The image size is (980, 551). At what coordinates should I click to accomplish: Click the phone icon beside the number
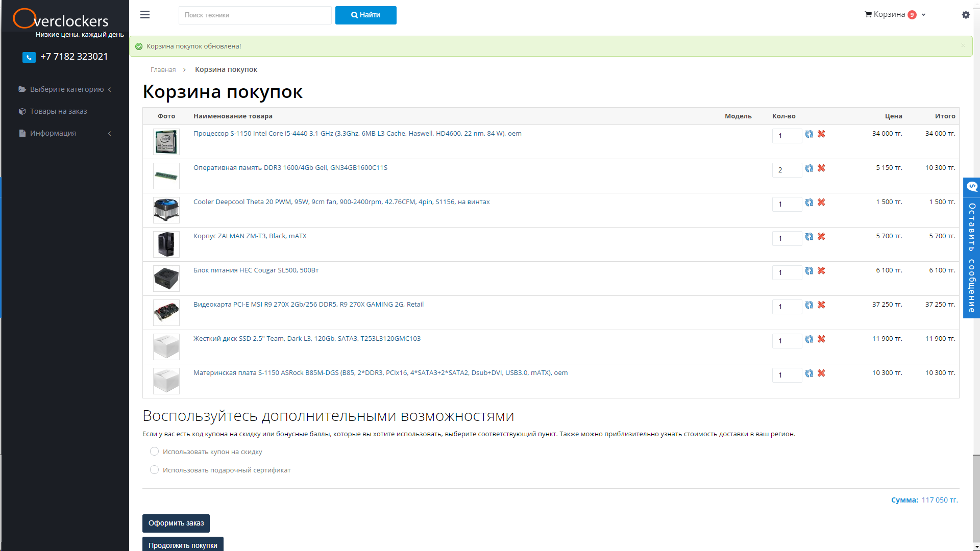[x=29, y=57]
